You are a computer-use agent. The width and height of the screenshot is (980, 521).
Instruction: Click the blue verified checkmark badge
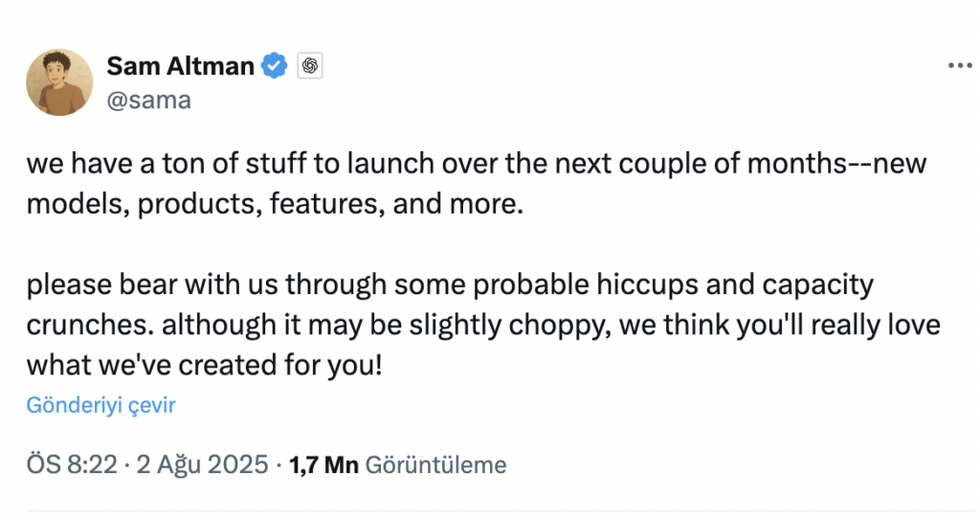tap(275, 66)
